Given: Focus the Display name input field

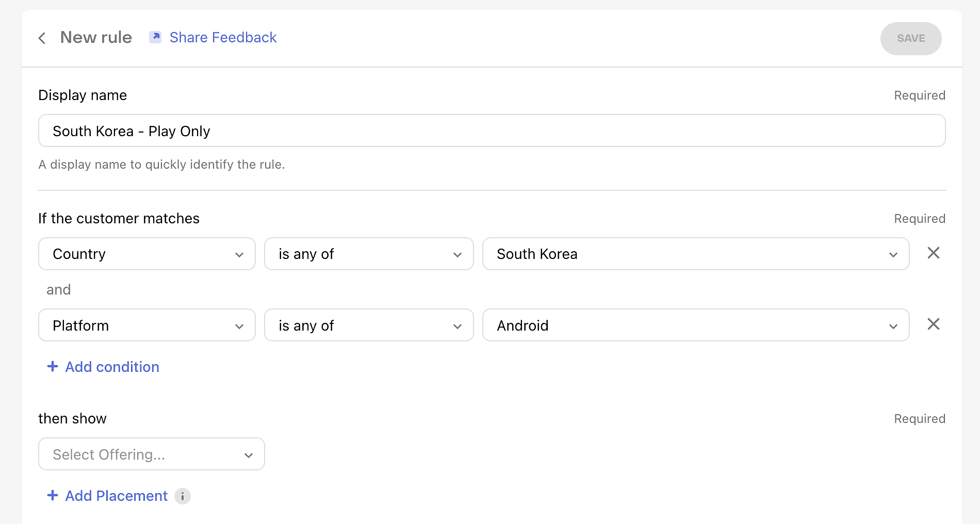Looking at the screenshot, I should click(x=492, y=131).
